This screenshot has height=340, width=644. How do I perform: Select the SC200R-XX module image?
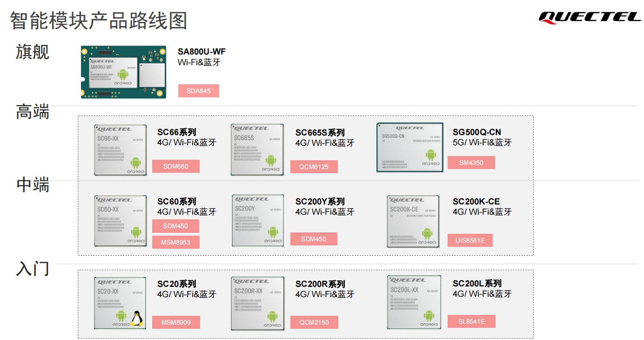point(257,303)
